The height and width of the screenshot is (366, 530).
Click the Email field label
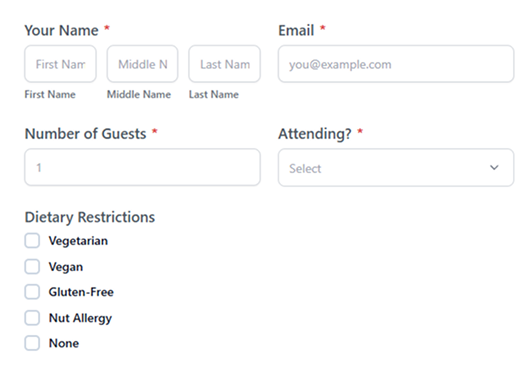296,30
